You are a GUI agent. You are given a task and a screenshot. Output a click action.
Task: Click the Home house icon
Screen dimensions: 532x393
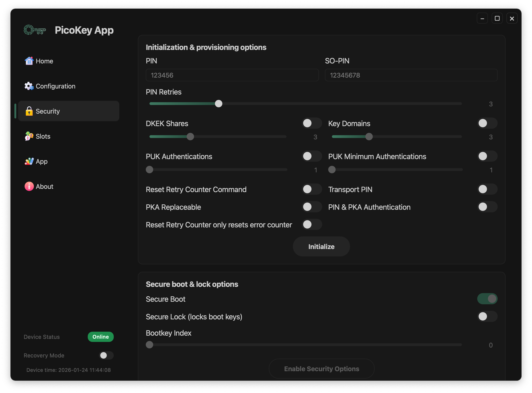[x=29, y=61]
